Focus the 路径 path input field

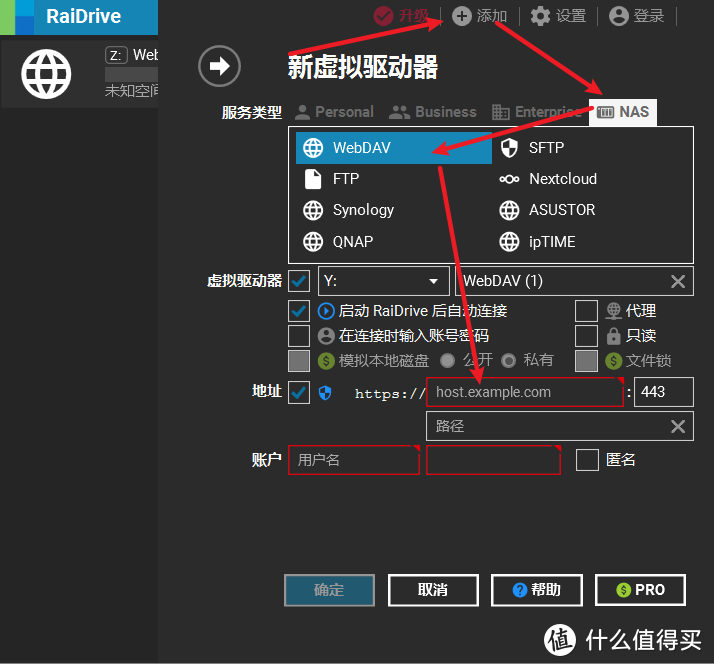(560, 427)
